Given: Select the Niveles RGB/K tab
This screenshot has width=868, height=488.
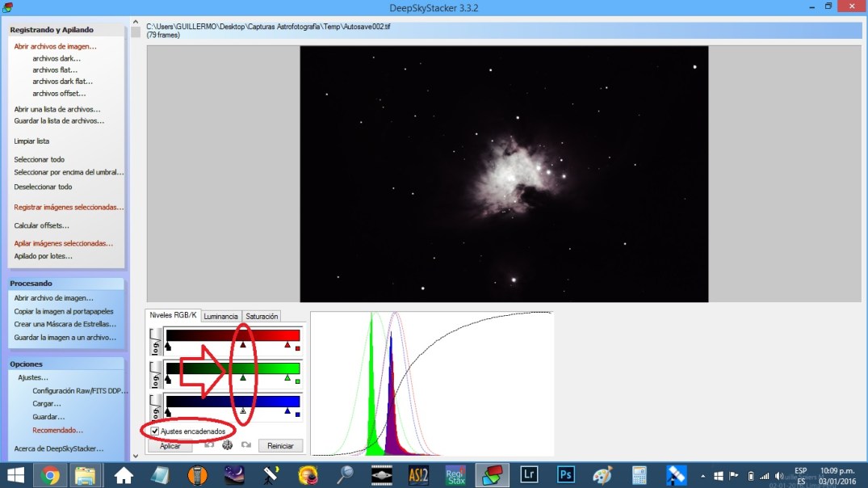Looking at the screenshot, I should click(174, 316).
